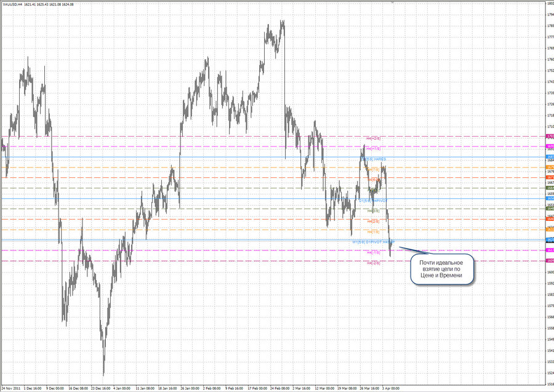
Task: Select the H4[+1/8] level label
Action: pyautogui.click(x=374, y=148)
